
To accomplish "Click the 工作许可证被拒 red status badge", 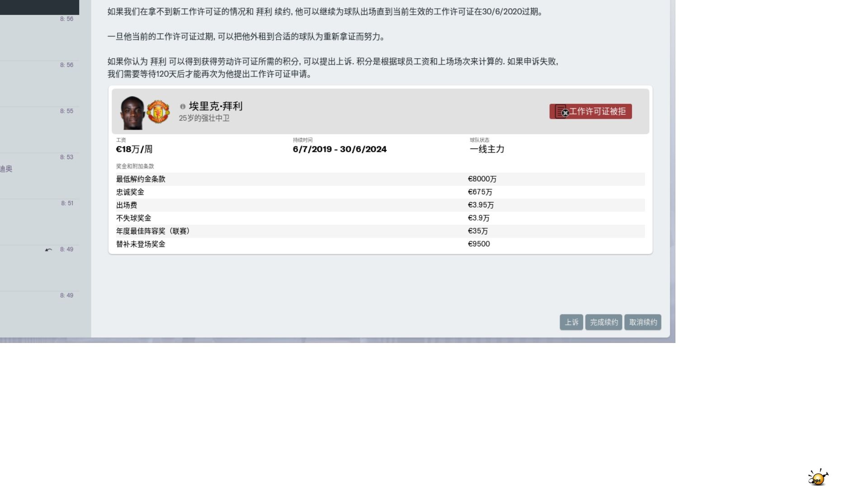I will coord(597,112).
